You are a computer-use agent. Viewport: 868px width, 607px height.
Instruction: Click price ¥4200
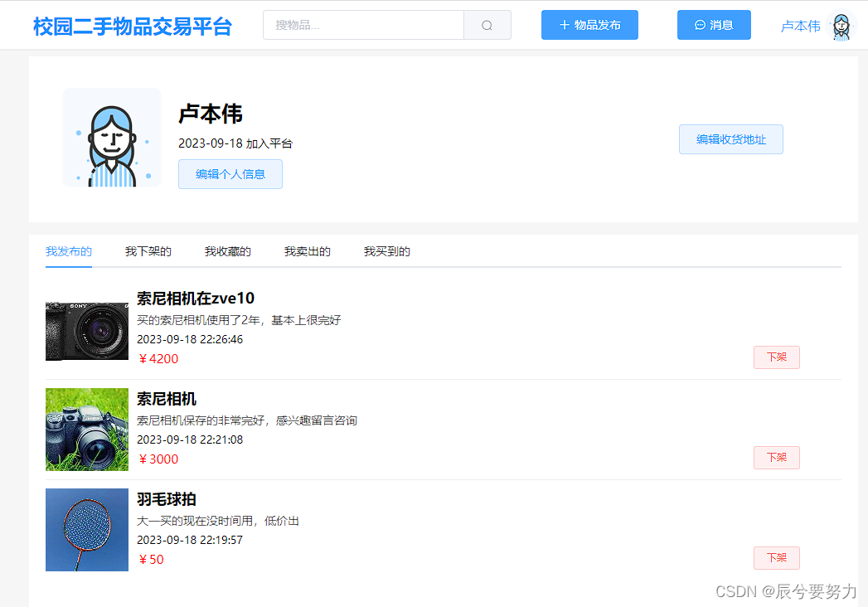click(158, 359)
